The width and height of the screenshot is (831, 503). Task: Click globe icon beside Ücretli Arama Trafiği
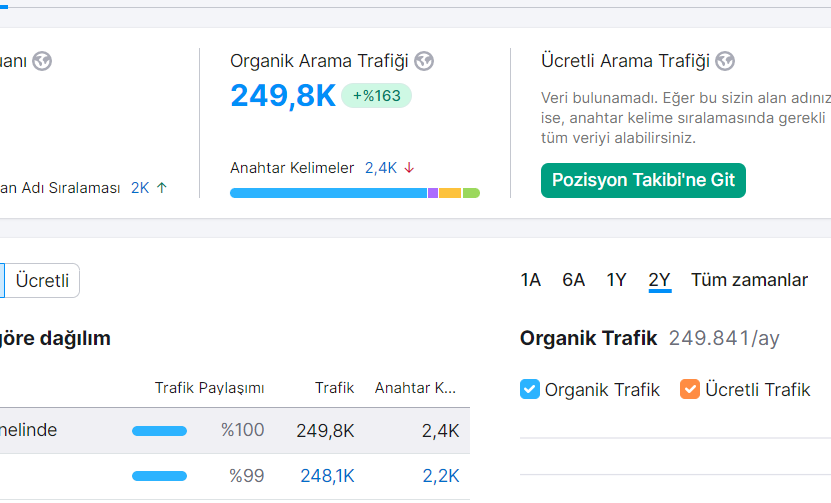coord(725,61)
